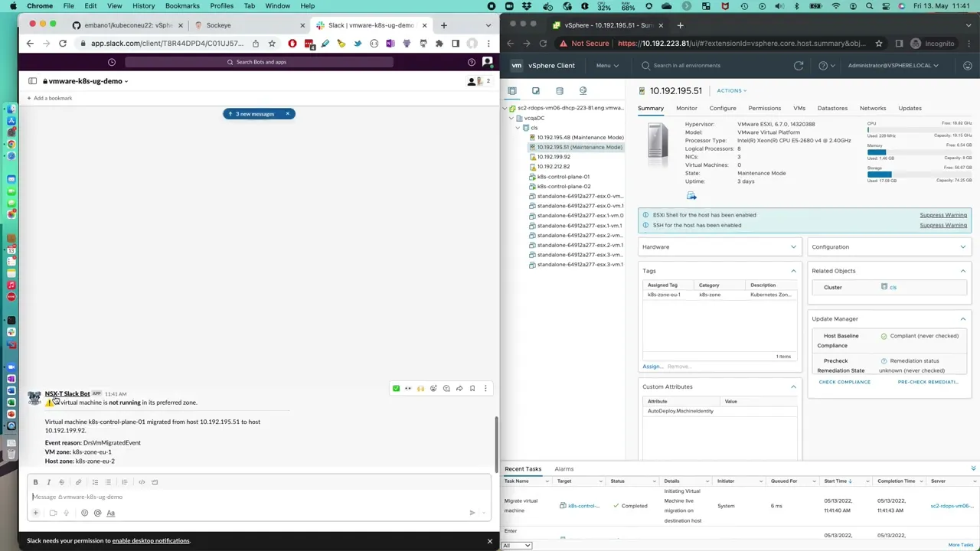Refresh the vSphere Client
Screen dimensions: 980x551
point(799,66)
